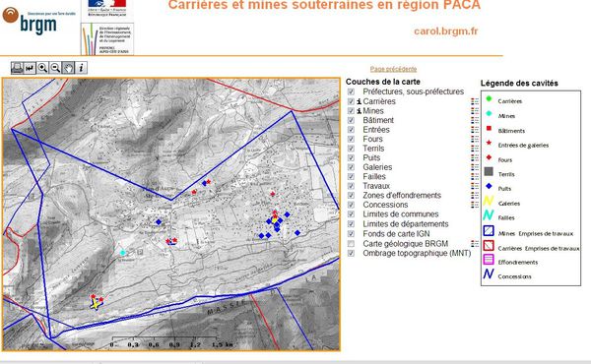The height and width of the screenshot is (364, 591).
Task: Uncheck Limites de départements layer
Action: (351, 224)
